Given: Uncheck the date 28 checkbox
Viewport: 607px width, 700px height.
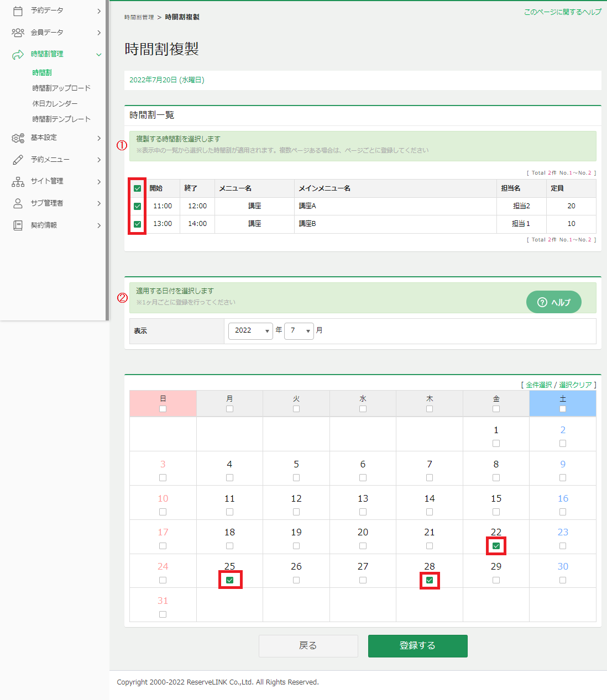Looking at the screenshot, I should 430,580.
